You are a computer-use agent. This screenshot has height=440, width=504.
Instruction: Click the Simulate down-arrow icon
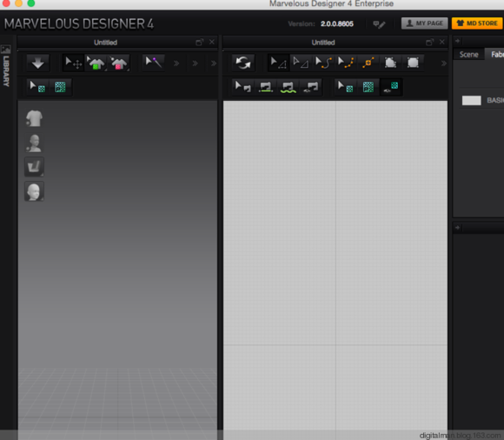[x=38, y=63]
